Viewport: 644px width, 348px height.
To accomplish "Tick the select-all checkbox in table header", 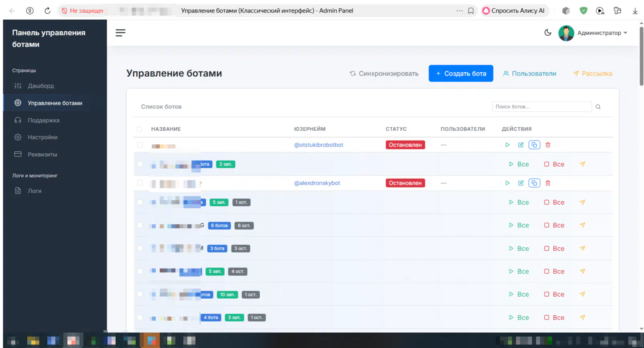I will (x=139, y=129).
